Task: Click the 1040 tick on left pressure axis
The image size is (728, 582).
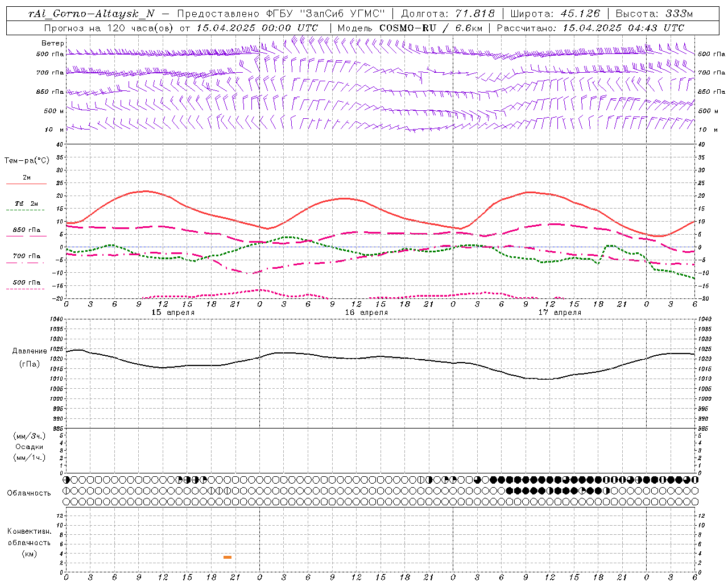Action: coord(56,319)
